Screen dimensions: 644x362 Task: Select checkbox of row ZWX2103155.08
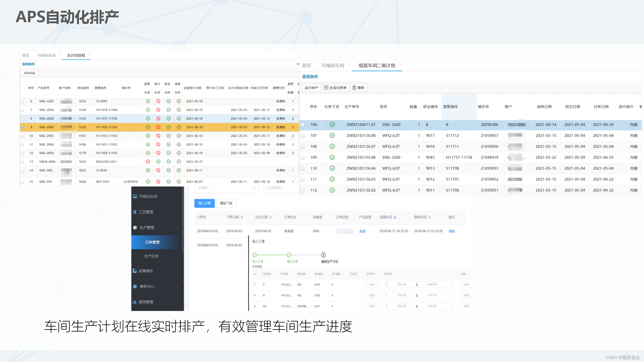(x=303, y=157)
